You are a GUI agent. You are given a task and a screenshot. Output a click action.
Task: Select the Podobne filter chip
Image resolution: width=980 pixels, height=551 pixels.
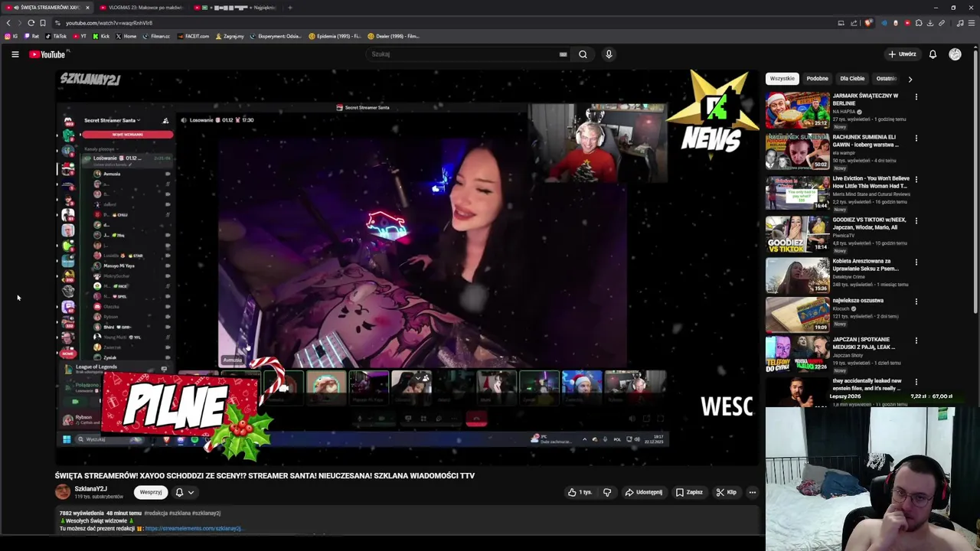(x=817, y=79)
